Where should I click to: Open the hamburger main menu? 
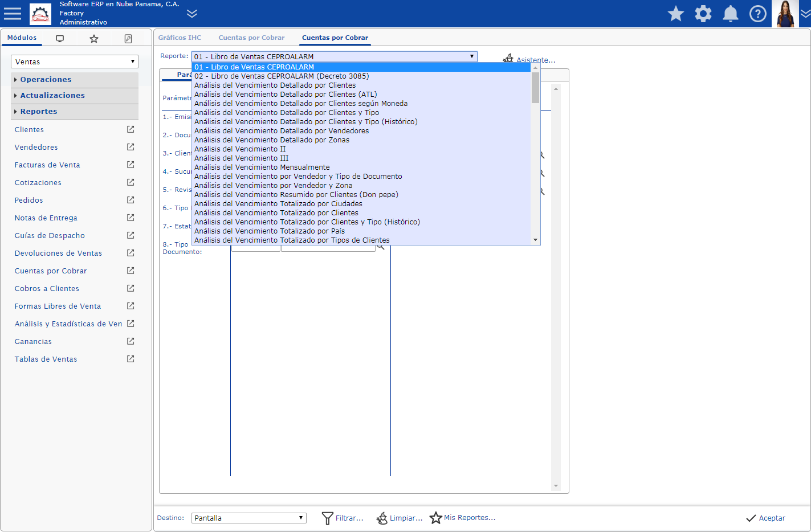point(13,14)
